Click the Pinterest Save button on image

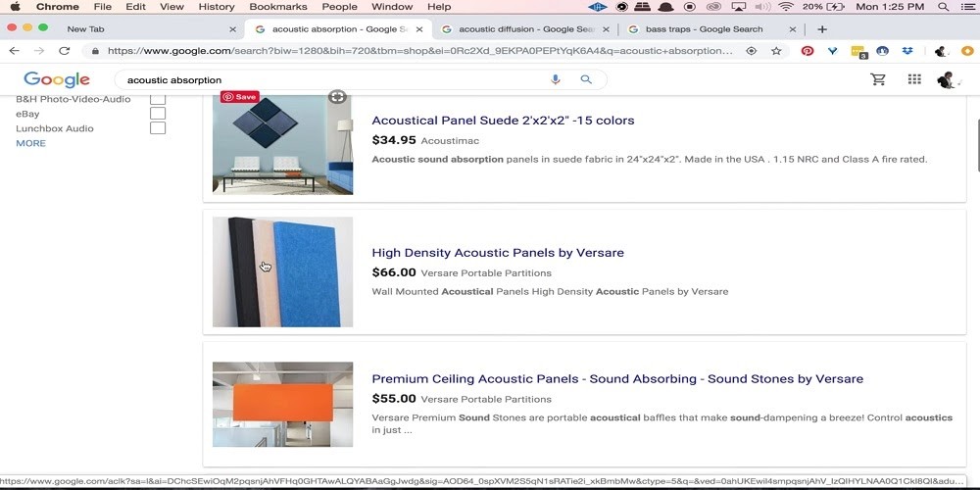click(239, 97)
